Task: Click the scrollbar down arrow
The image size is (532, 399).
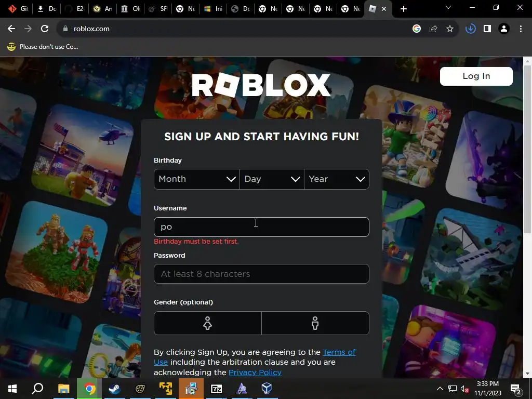Action: (527, 374)
